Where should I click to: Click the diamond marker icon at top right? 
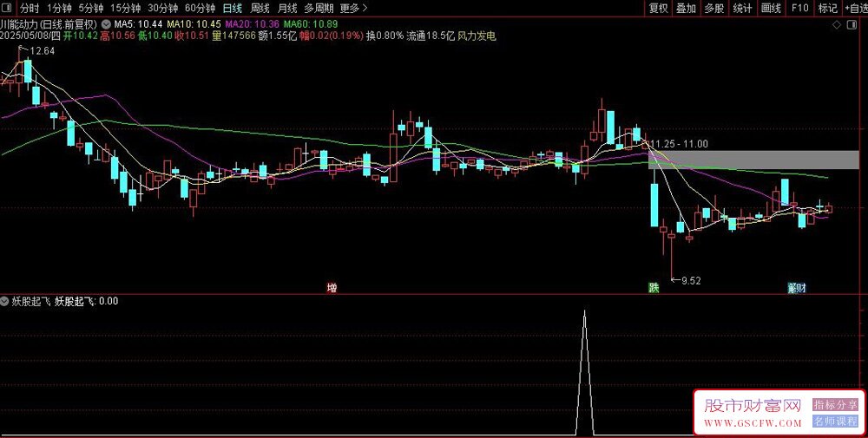click(837, 25)
